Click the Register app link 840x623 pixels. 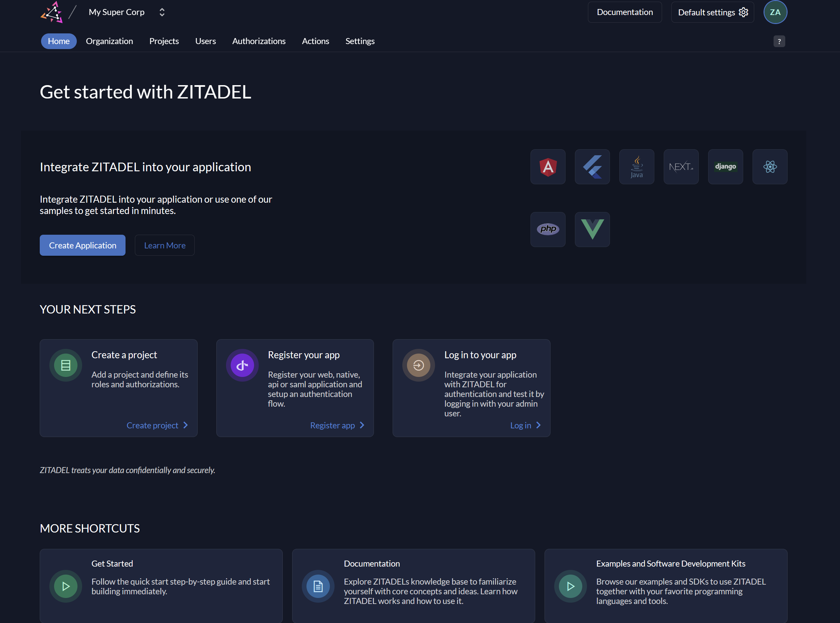tap(332, 425)
